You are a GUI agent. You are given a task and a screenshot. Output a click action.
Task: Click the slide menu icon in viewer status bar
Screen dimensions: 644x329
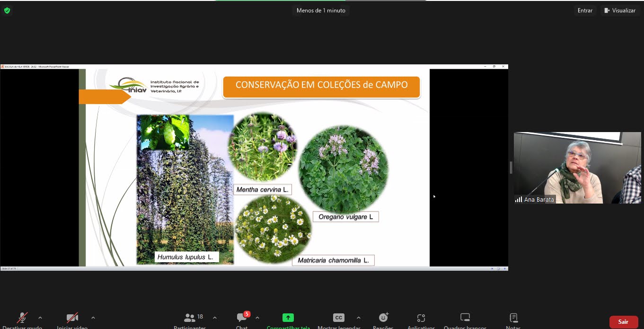[498, 268]
